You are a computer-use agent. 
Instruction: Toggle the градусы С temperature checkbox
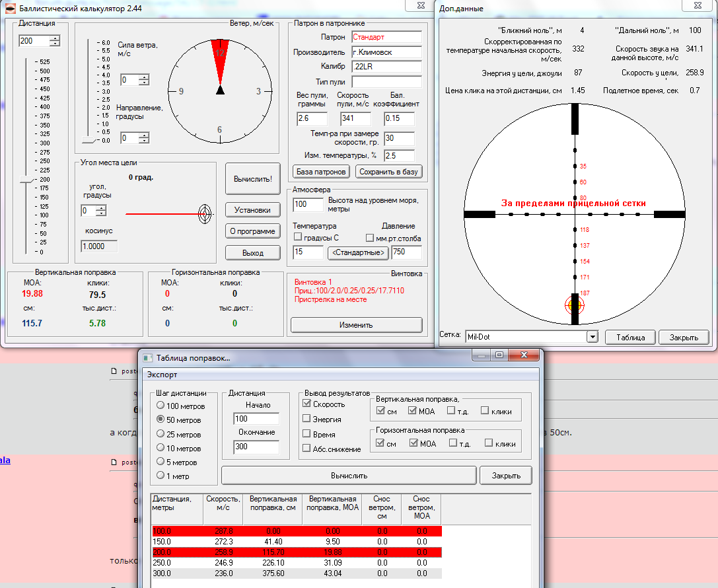pos(298,237)
